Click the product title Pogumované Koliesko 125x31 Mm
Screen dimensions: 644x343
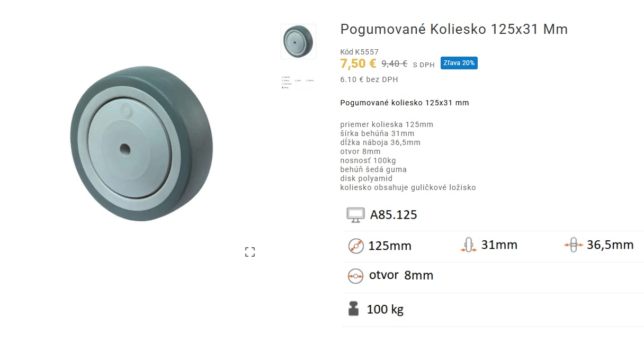[x=454, y=29]
